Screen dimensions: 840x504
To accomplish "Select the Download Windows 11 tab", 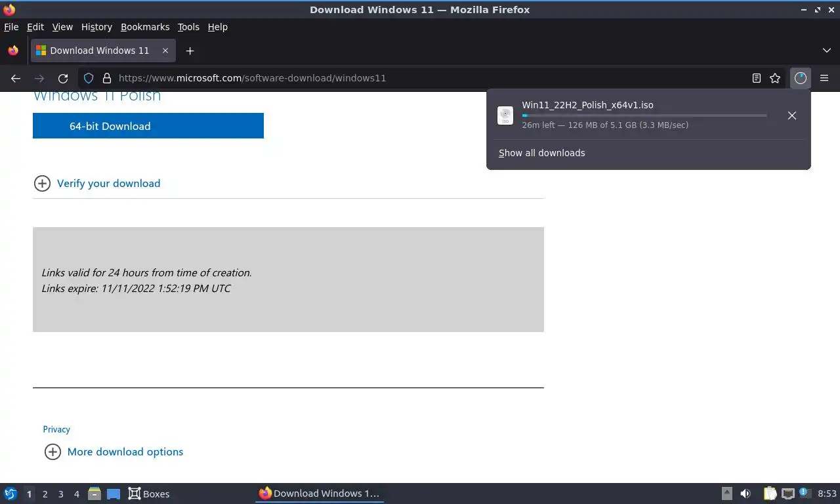I will pyautogui.click(x=103, y=51).
